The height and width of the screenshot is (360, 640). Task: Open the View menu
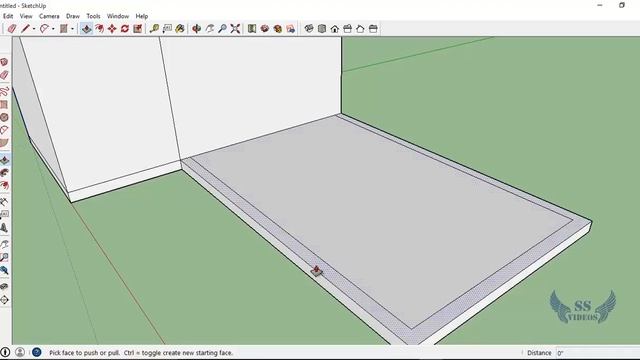26,16
